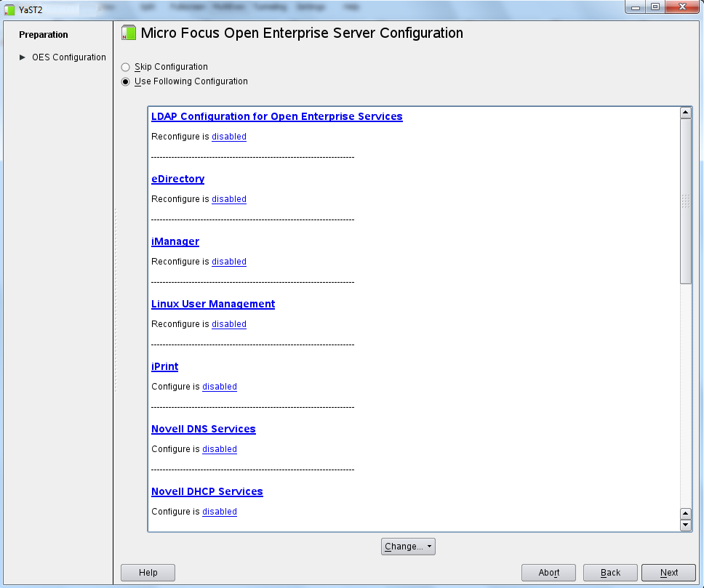Toggle disabled link under Novell DHCP Services
704x588 pixels.
tap(220, 511)
